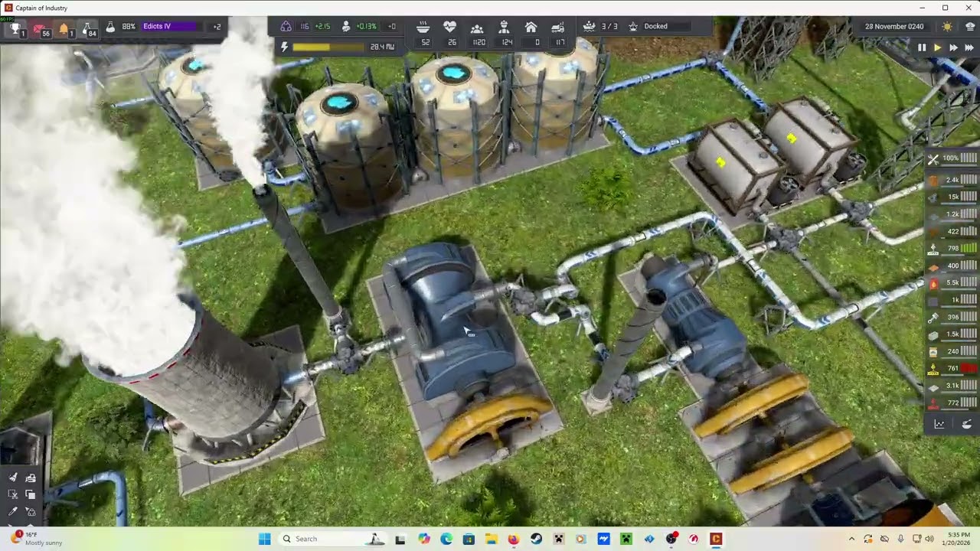Set game speed to double fast-forward
This screenshot has height=551, width=980.
(953, 47)
